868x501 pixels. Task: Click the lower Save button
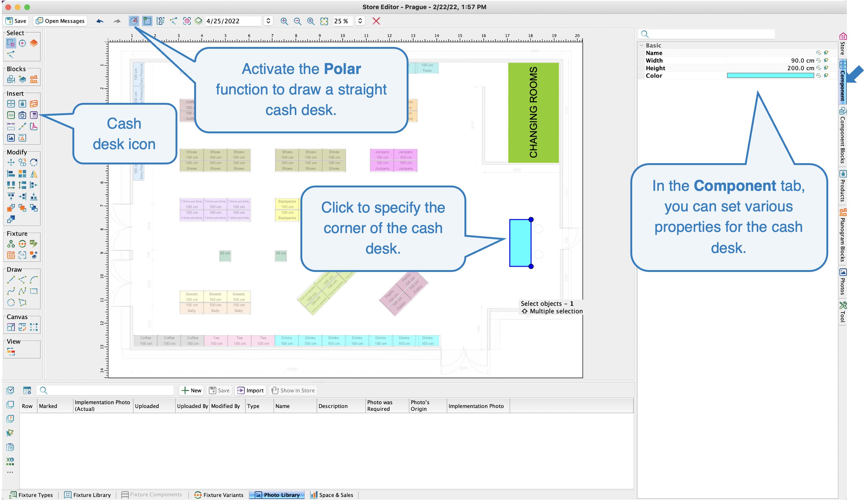[219, 390]
